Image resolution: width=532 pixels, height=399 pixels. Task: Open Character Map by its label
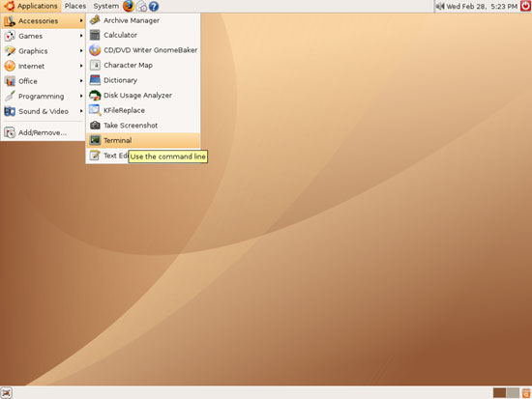pos(128,65)
